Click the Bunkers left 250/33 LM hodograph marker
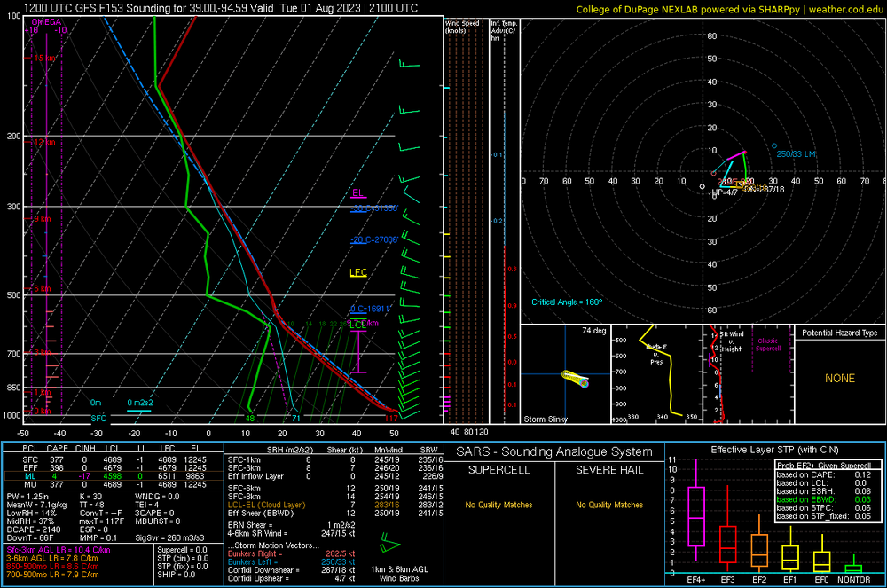 (773, 146)
